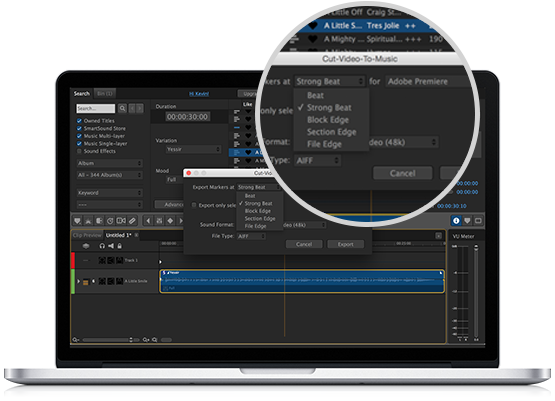
Task: Uncheck the SmartSound Store checkbox
Action: (x=79, y=128)
